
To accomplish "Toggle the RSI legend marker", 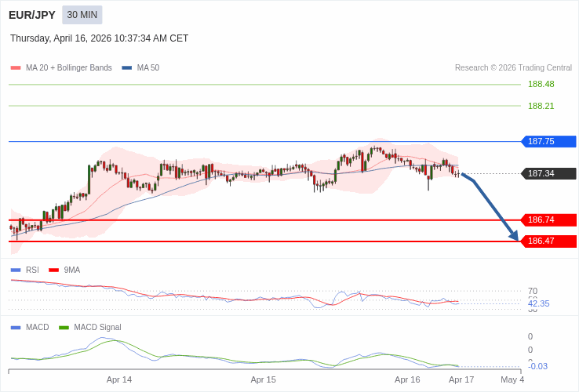I will click(16, 270).
